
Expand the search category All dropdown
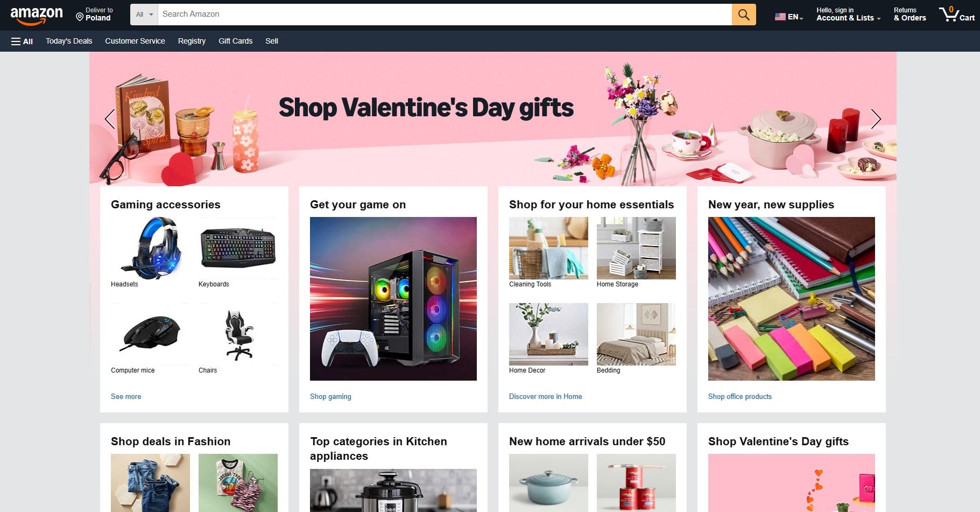144,15
